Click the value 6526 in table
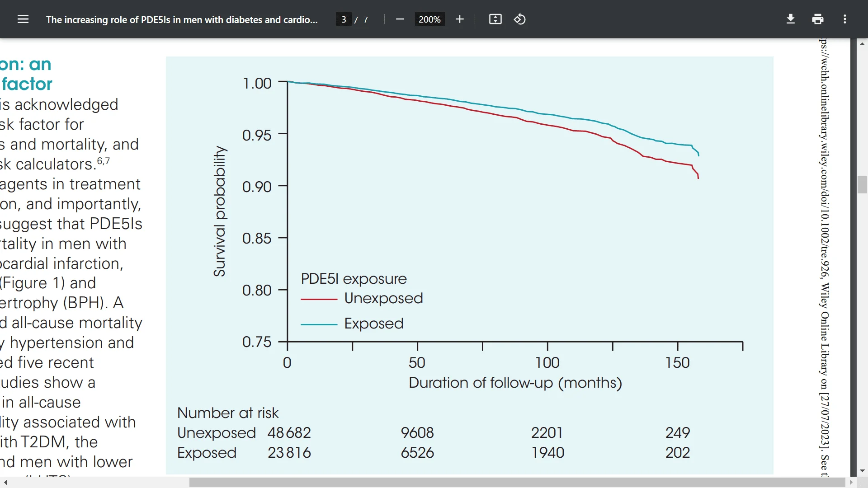 point(417,452)
